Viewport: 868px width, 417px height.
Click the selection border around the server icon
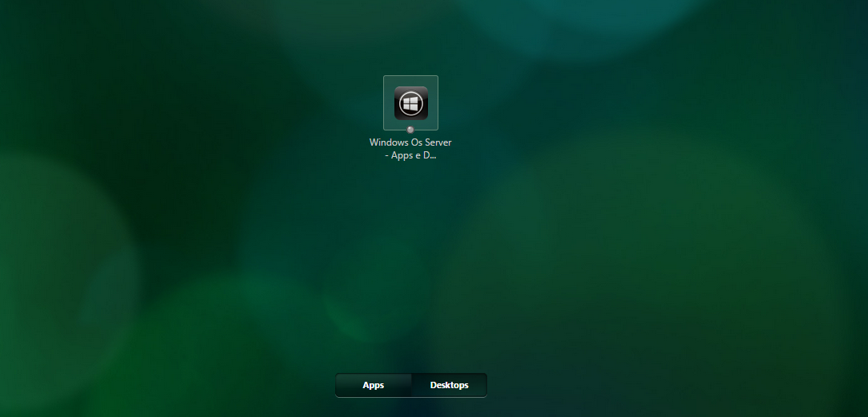[384, 102]
